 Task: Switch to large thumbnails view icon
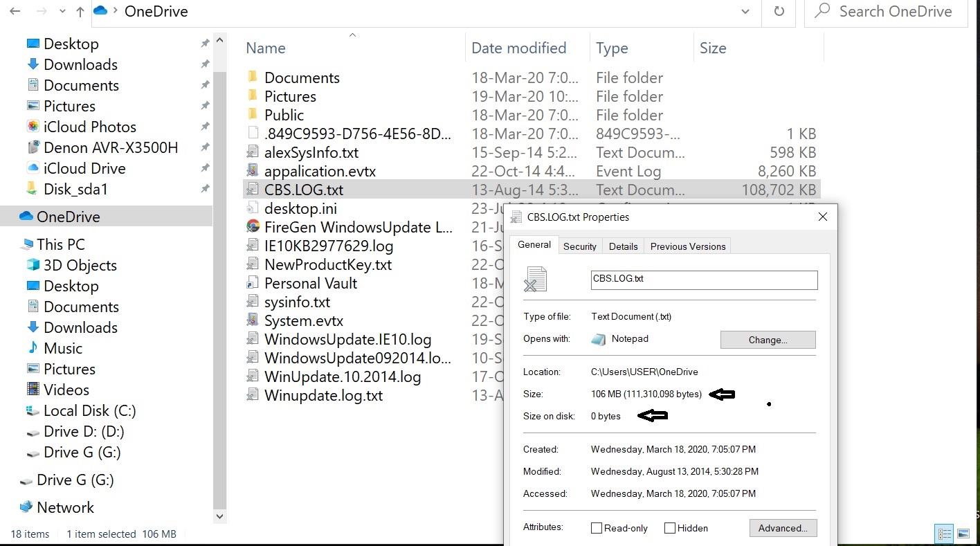point(963,534)
